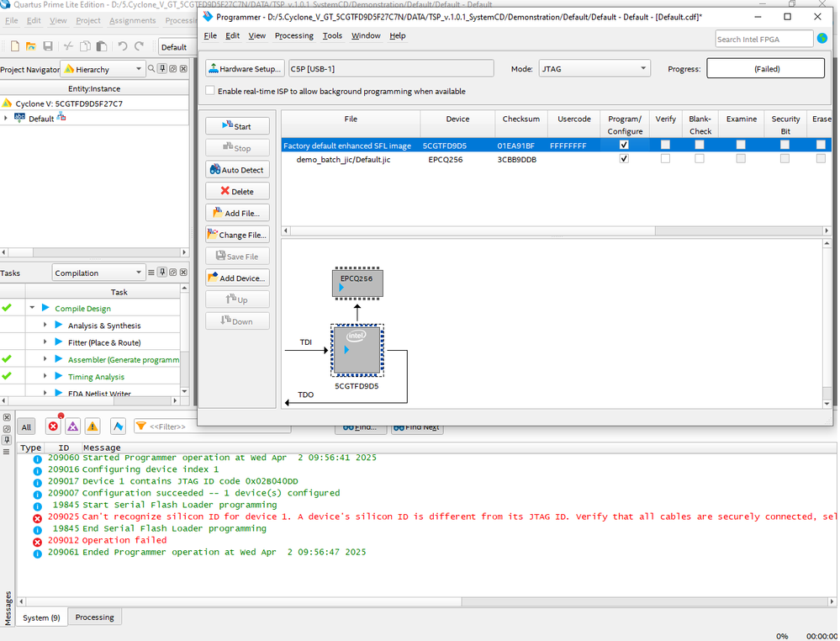This screenshot has height=641, width=840.
Task: Toggle the critical warning messages filter
Action: pyautogui.click(x=73, y=426)
